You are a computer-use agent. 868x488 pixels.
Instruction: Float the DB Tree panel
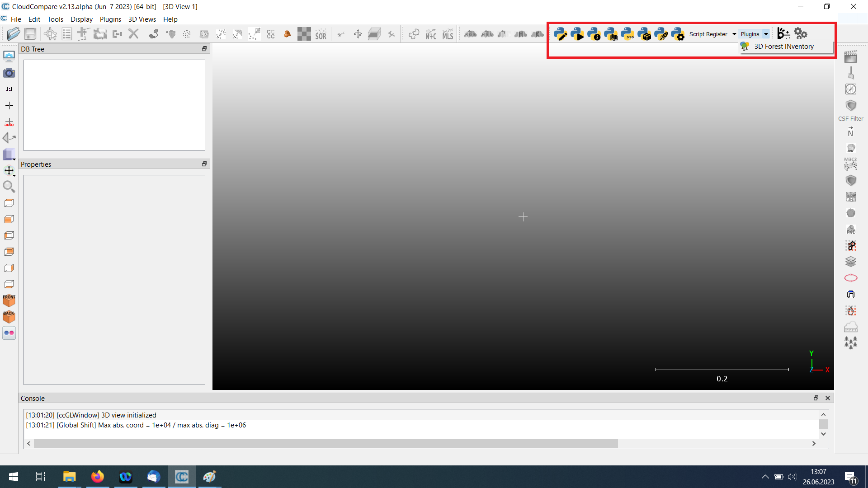[204, 49]
